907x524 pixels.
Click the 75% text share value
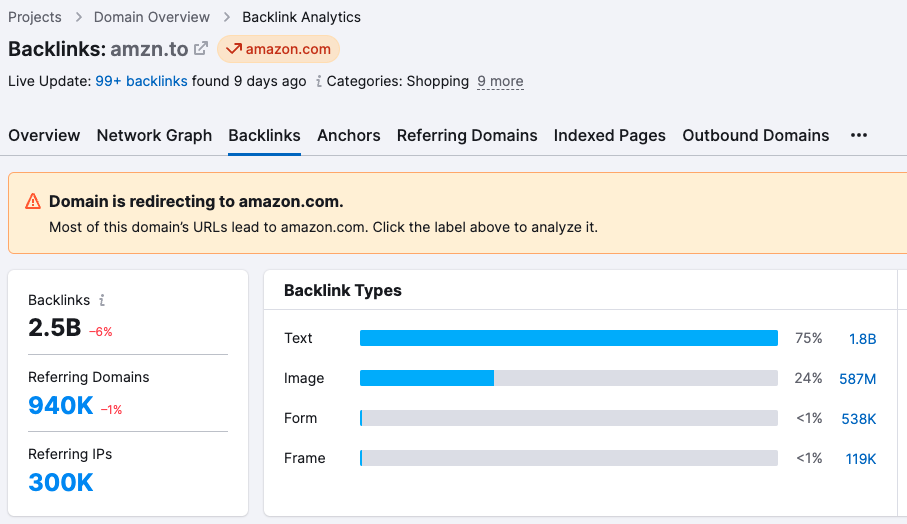[x=809, y=338]
